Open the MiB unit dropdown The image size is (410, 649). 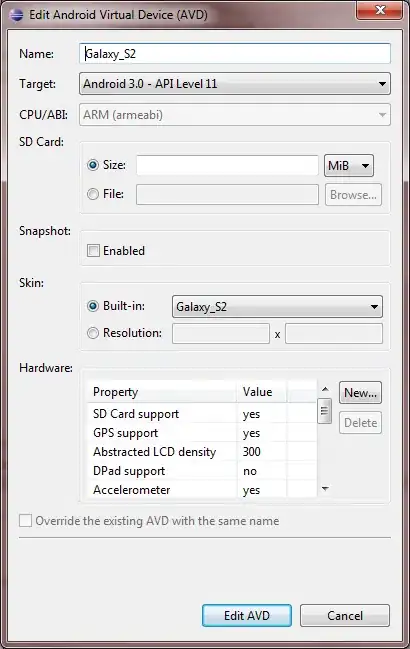click(x=349, y=166)
